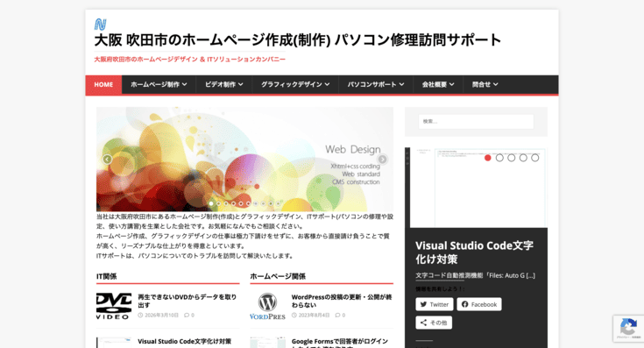Expand 会社概要 menu
Viewport: 644px width, 348px height.
pyautogui.click(x=438, y=85)
